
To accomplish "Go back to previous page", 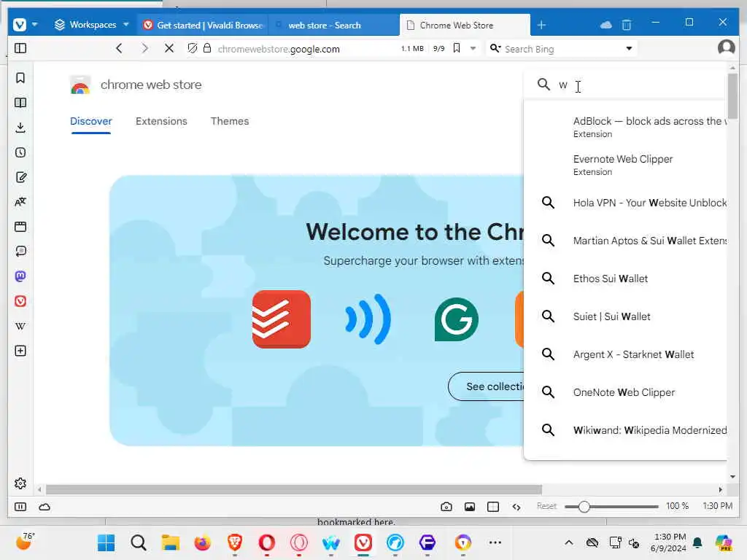I will 119,48.
